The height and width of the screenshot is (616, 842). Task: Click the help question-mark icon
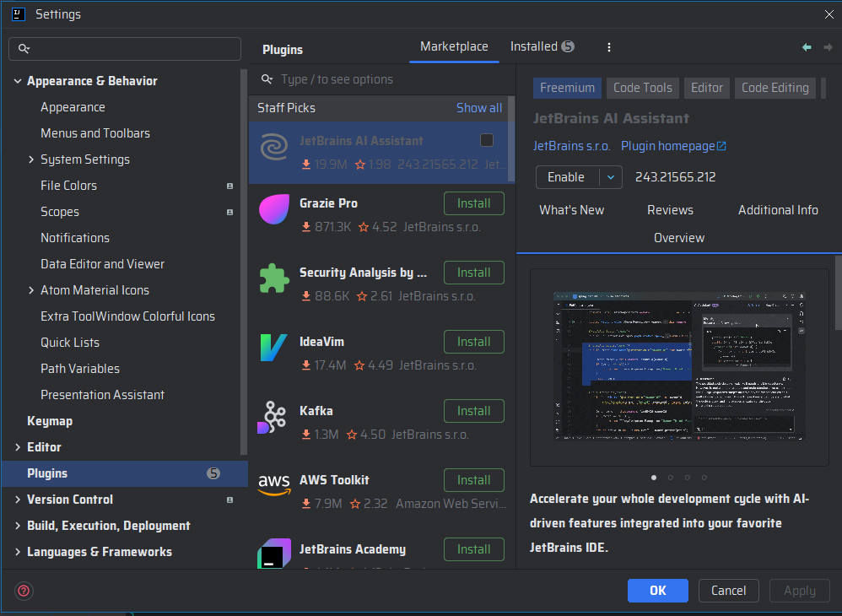pyautogui.click(x=24, y=591)
